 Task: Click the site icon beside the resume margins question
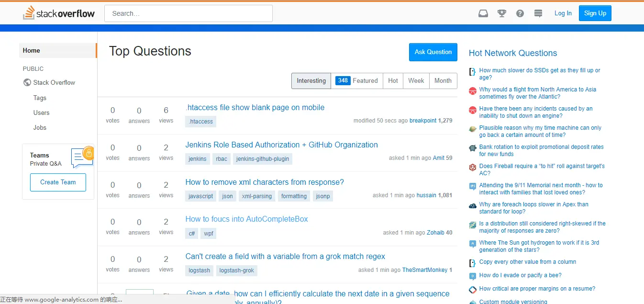[x=472, y=289]
